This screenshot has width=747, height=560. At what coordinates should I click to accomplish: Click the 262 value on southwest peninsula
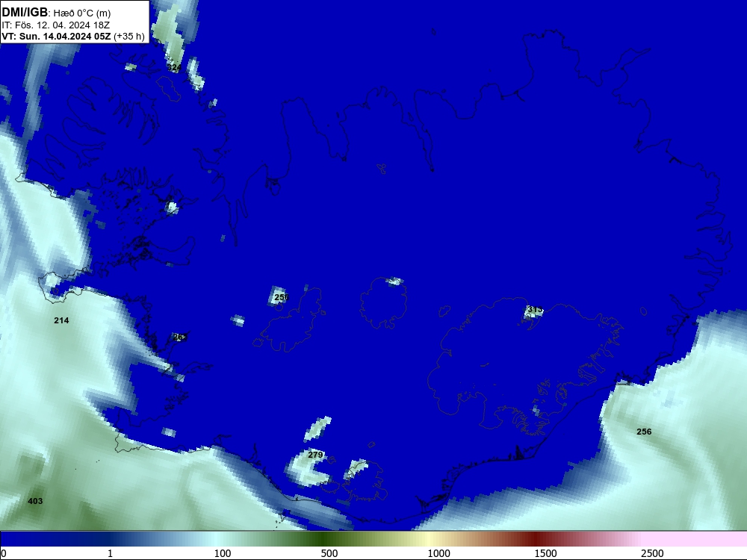click(x=179, y=337)
